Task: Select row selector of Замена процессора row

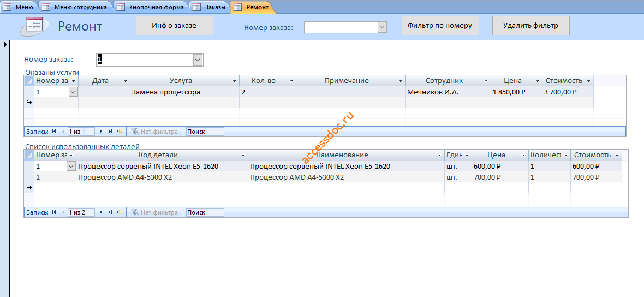Action: coord(29,92)
